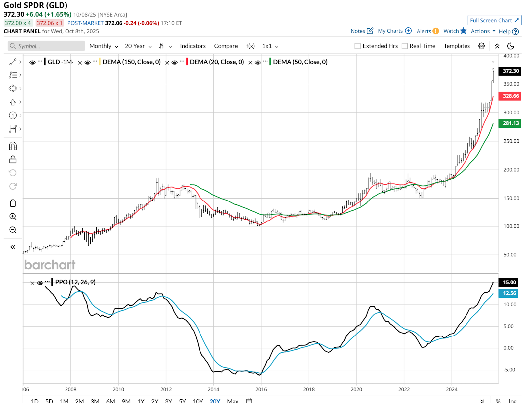
Task: Open the f(x) expressions menu
Action: pos(250,46)
